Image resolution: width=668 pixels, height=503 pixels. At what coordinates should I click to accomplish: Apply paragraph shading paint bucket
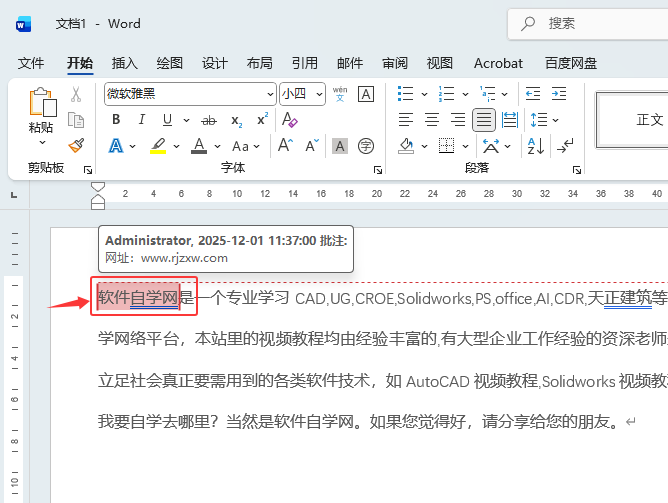(406, 146)
